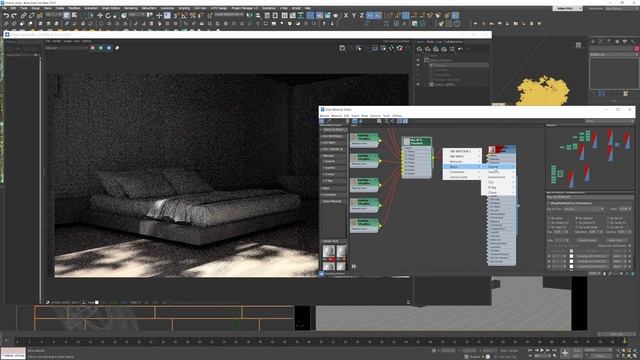
Task: Activate the Select and Rotate tool
Action: coord(108,16)
